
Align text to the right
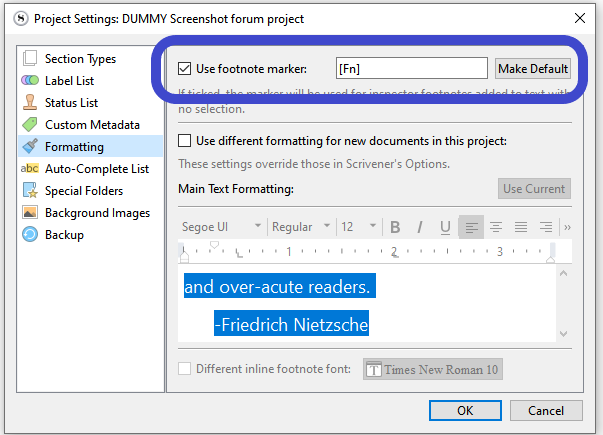pyautogui.click(x=520, y=227)
